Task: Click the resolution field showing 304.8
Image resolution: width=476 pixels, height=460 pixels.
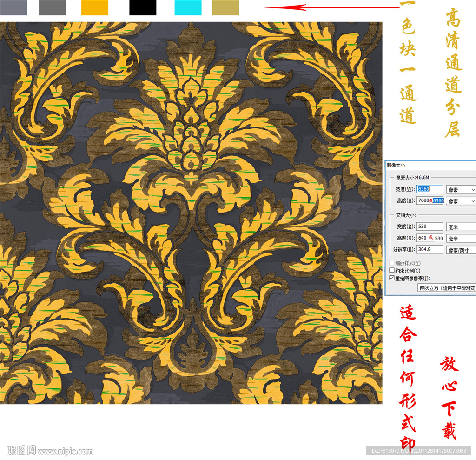Action: 430,249
